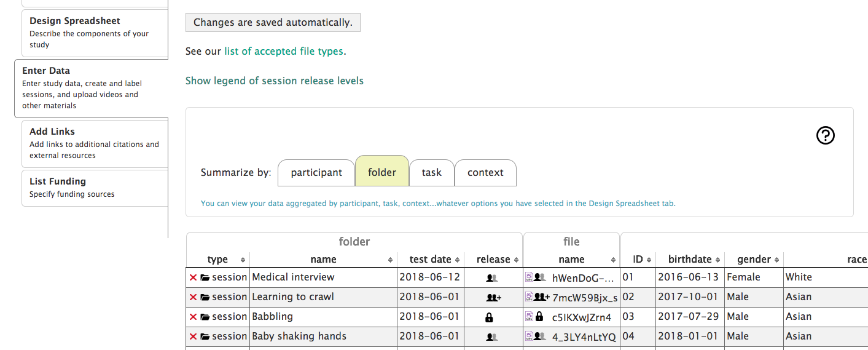Click lock release icon for Babbling session
Viewport: 868px width, 350px height.
tap(489, 317)
